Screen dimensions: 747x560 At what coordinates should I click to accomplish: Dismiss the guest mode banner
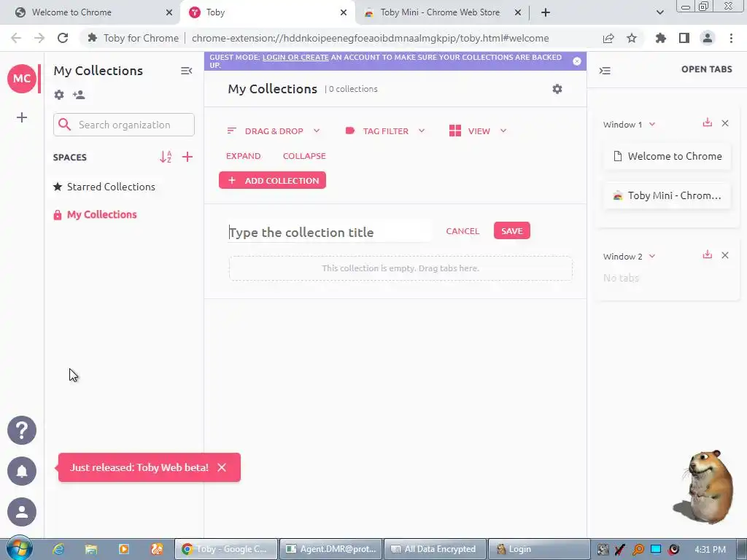tap(577, 61)
